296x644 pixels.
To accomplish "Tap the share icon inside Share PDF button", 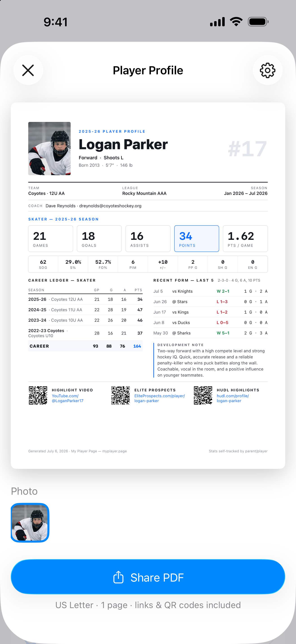I will (119, 577).
